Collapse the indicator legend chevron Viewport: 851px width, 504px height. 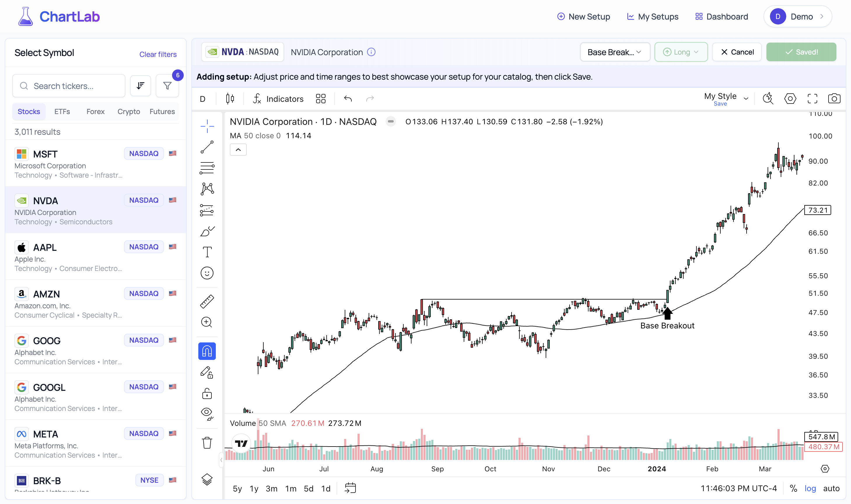coord(238,149)
